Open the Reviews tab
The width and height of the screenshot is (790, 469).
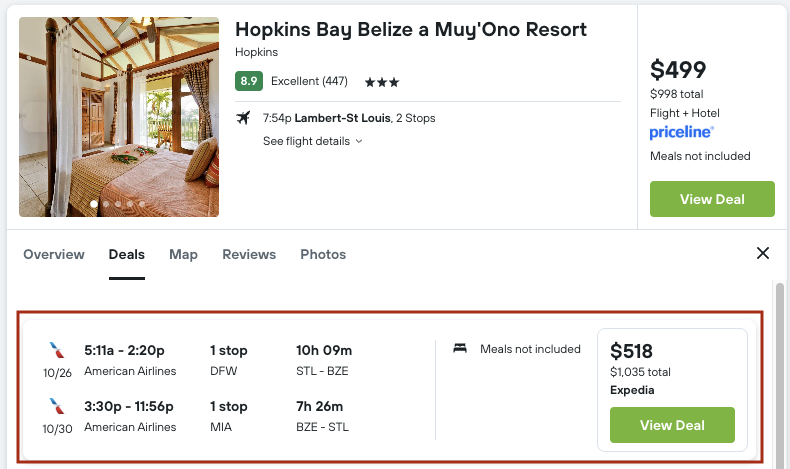coord(249,255)
